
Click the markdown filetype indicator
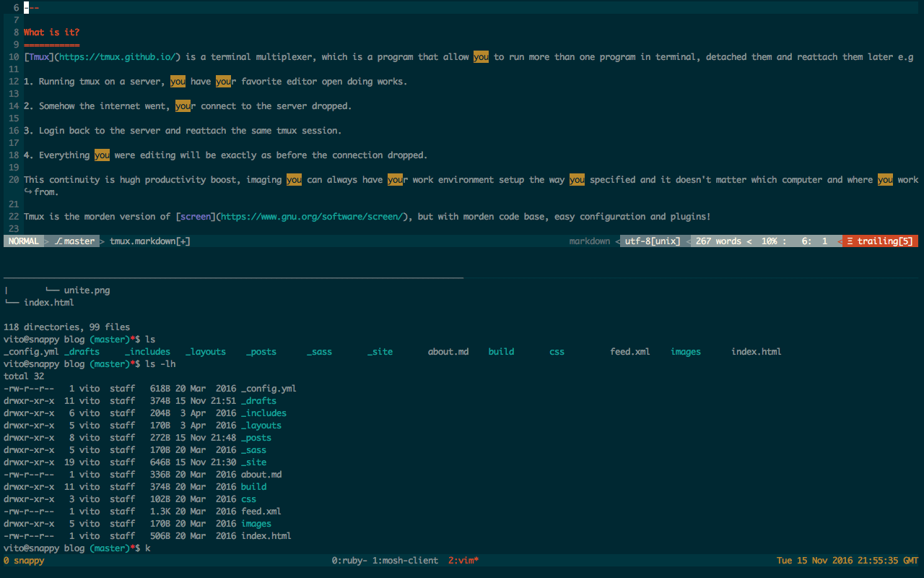click(589, 241)
